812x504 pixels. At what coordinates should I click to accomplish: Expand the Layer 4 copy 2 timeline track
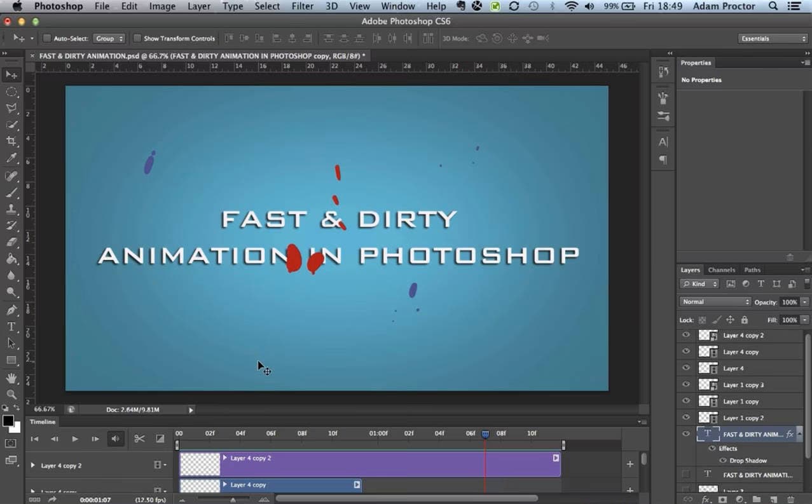(x=33, y=465)
